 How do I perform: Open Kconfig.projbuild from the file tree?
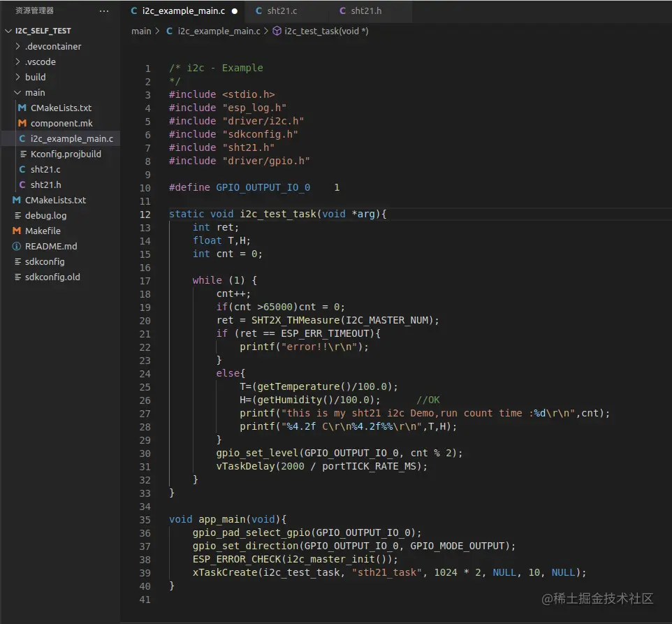click(x=66, y=154)
